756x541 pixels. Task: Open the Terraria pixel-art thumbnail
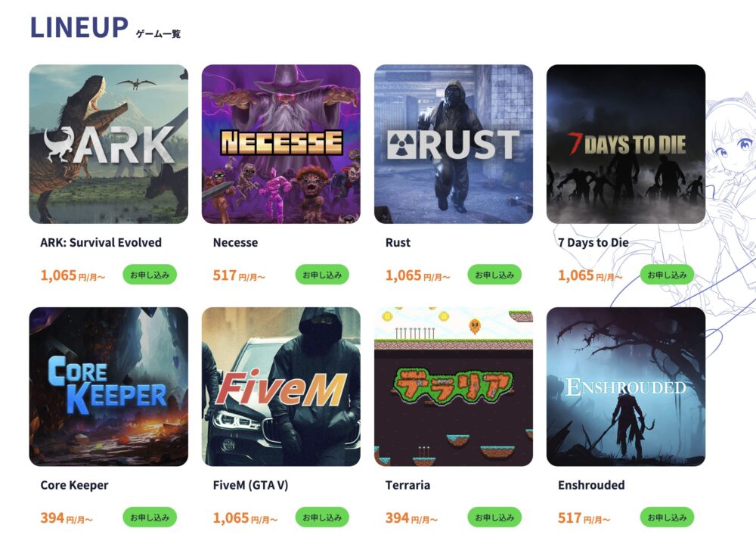tap(454, 387)
